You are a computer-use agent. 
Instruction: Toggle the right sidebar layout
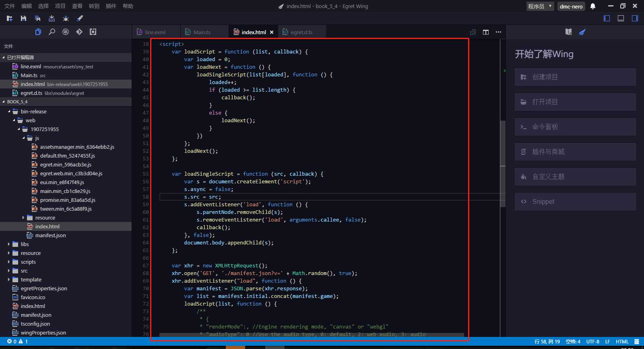click(x=635, y=18)
